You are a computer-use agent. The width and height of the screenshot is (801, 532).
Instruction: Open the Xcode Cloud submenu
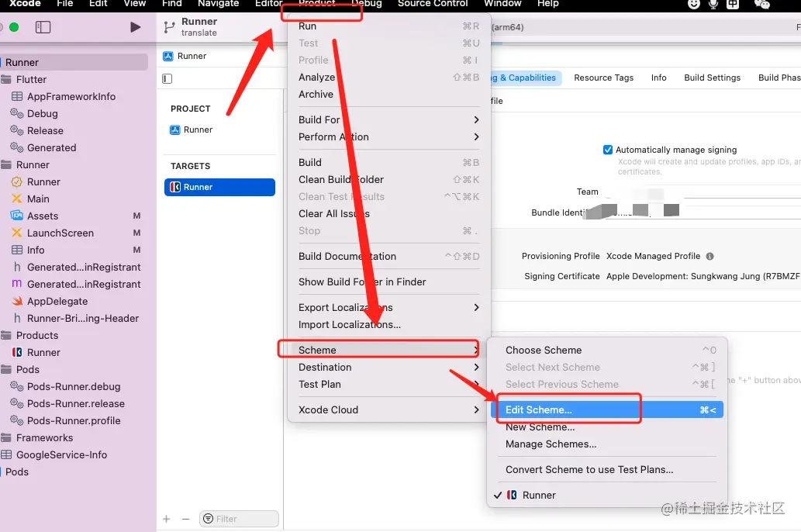(388, 410)
